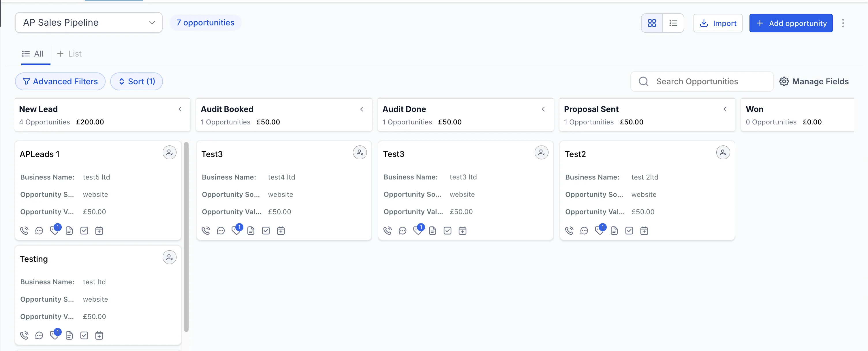Switch to list view layout
Viewport: 868px width, 351px height.
click(x=673, y=23)
